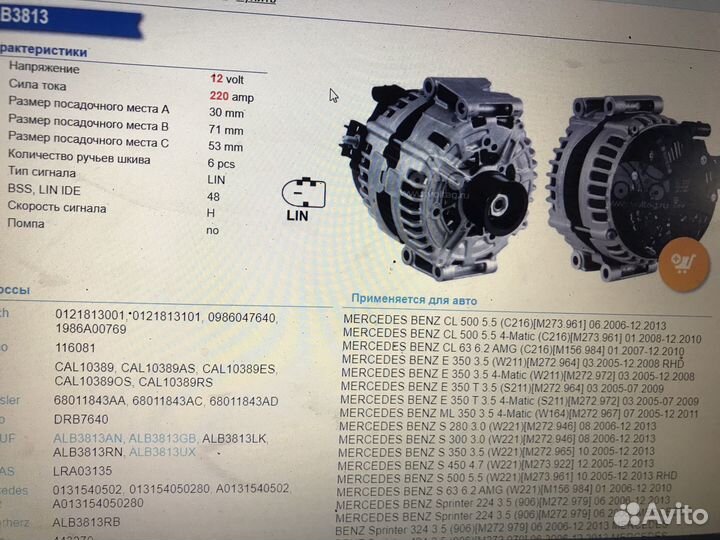Viewport: 720px width, 540px height.
Task: Click the 'Напряжение' label
Action: coord(44,68)
